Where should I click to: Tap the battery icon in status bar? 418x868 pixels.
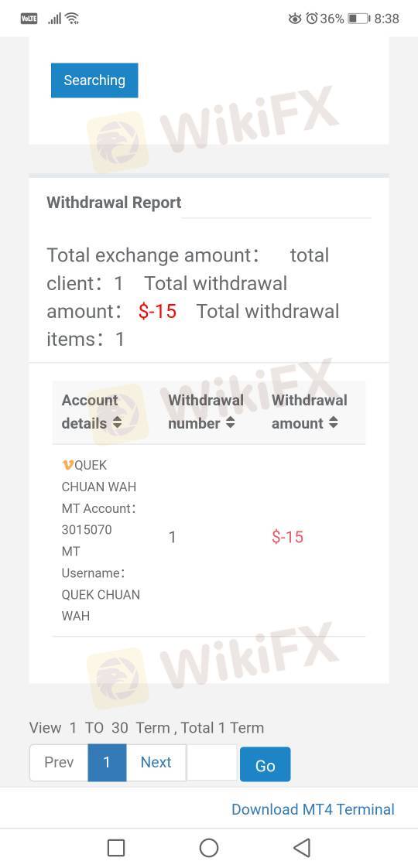point(358,19)
